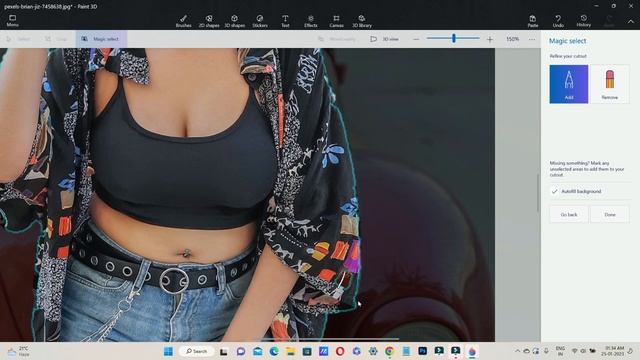Image resolution: width=640 pixels, height=360 pixels.
Task: Select the Brushes tool
Action: (x=183, y=21)
